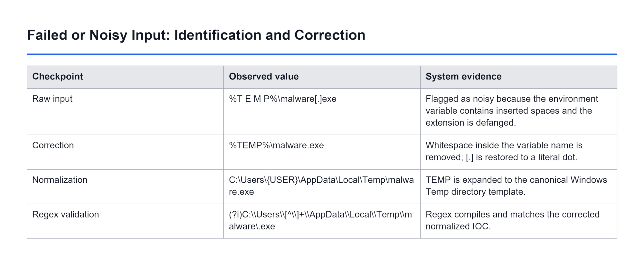644x270 pixels.
Task: Select the System evidence column header
Action: point(519,77)
